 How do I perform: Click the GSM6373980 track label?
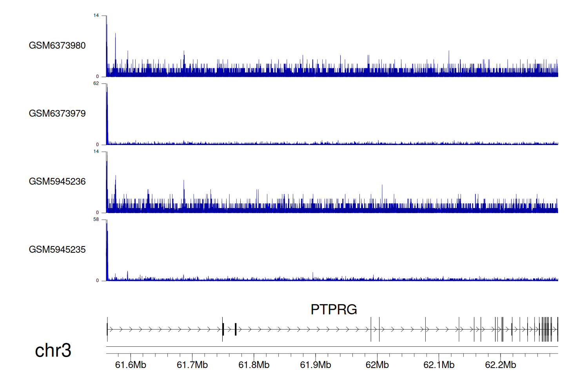click(57, 45)
